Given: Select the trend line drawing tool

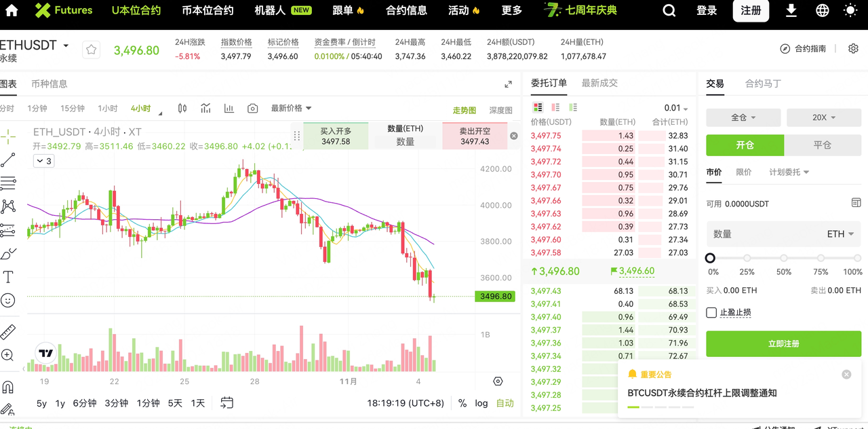Looking at the screenshot, I should click(8, 160).
